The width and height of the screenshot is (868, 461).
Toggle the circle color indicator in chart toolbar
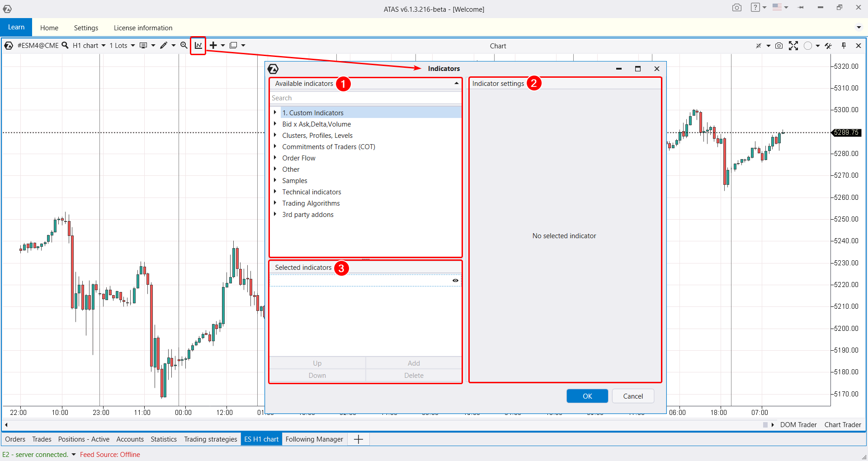point(808,46)
